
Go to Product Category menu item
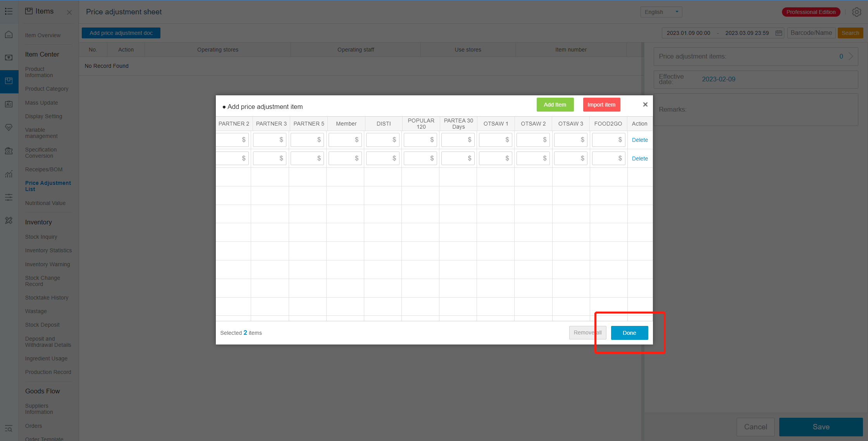point(46,89)
